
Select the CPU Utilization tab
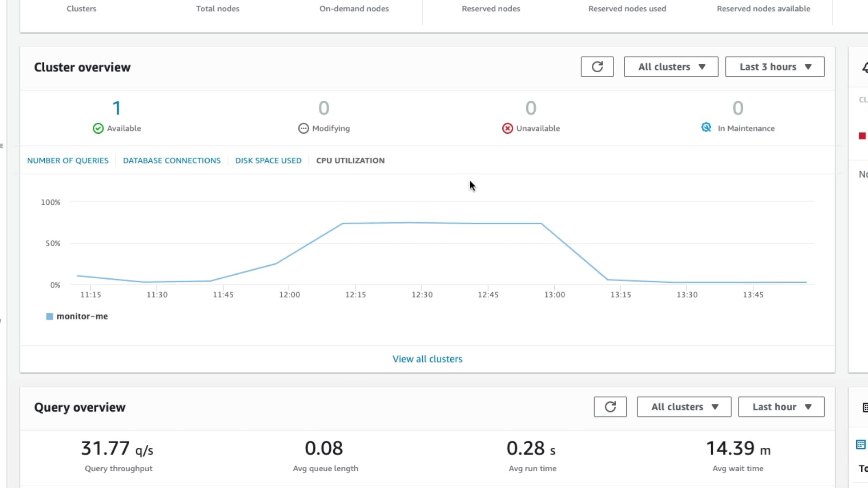pos(350,160)
